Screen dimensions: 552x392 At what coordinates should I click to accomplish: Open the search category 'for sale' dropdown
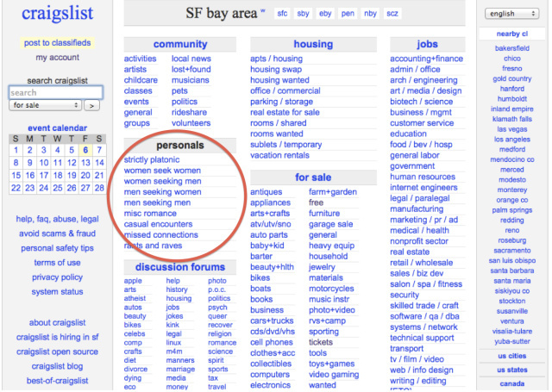[45, 106]
